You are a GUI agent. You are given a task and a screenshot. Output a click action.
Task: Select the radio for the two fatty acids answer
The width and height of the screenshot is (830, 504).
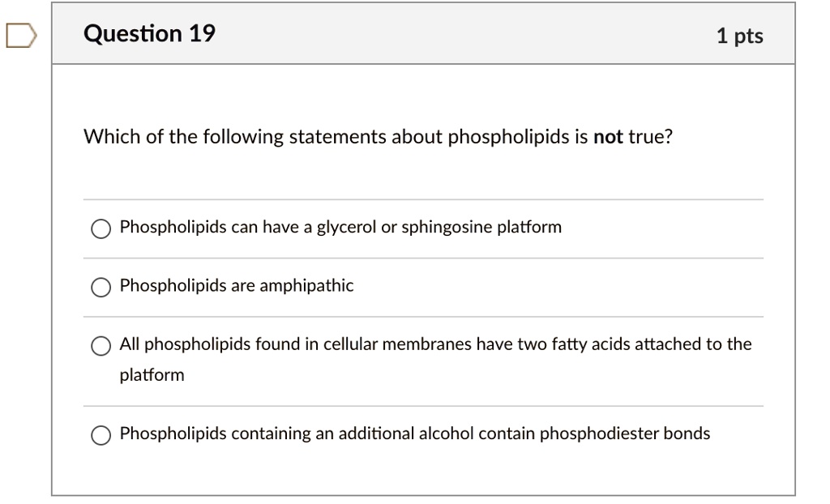(101, 346)
